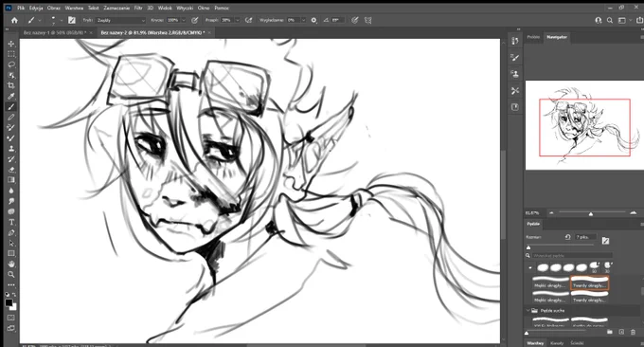Select the Clone Stamp tool
Viewport: 644px width, 347px height.
(11, 149)
